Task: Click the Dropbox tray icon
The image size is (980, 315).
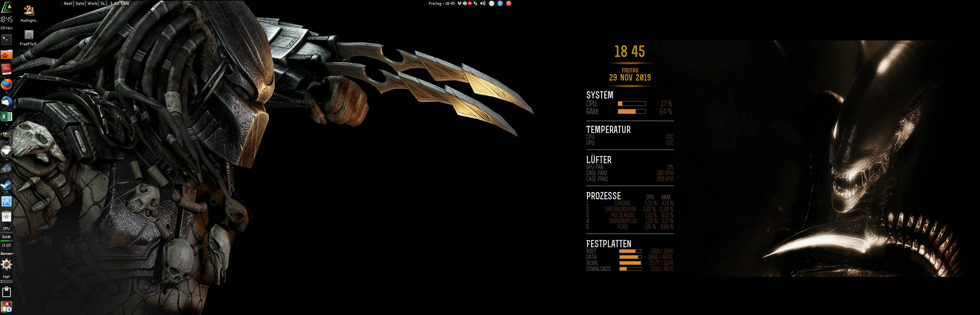Action: coord(460,3)
